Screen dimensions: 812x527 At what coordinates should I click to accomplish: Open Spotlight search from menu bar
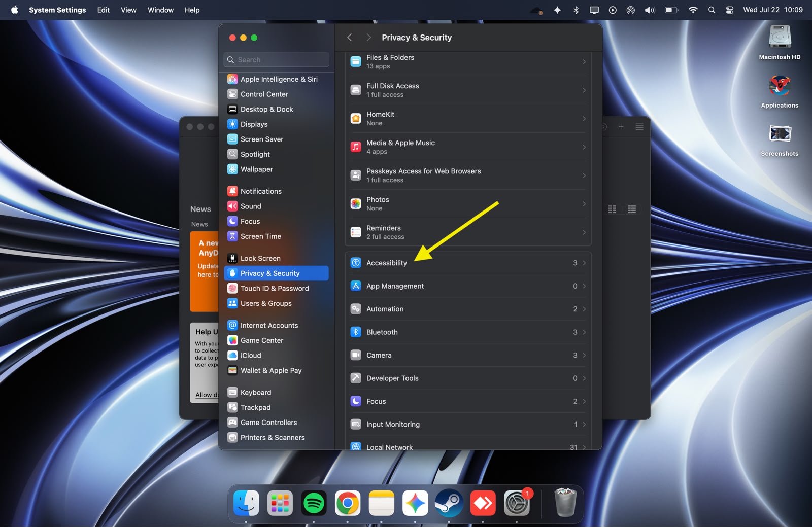point(712,10)
